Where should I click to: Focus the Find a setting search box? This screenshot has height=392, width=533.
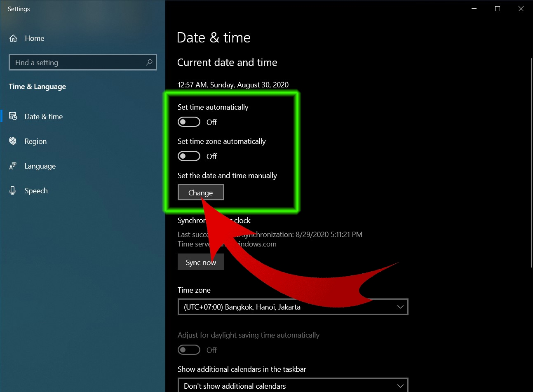(x=82, y=62)
